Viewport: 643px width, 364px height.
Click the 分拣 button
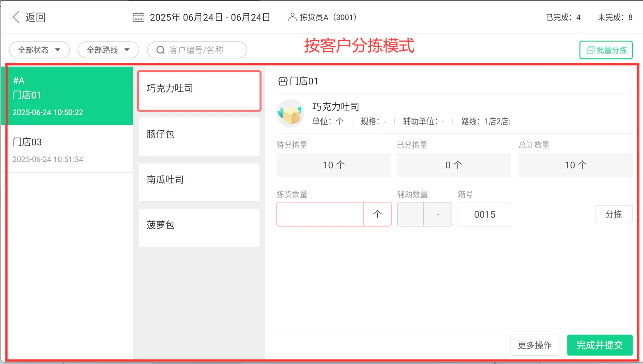614,214
